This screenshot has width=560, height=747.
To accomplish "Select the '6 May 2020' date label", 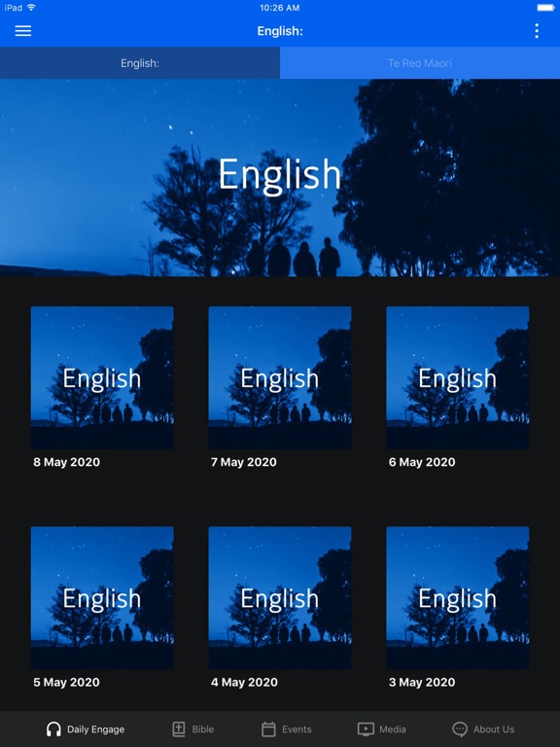I will pyautogui.click(x=422, y=462).
